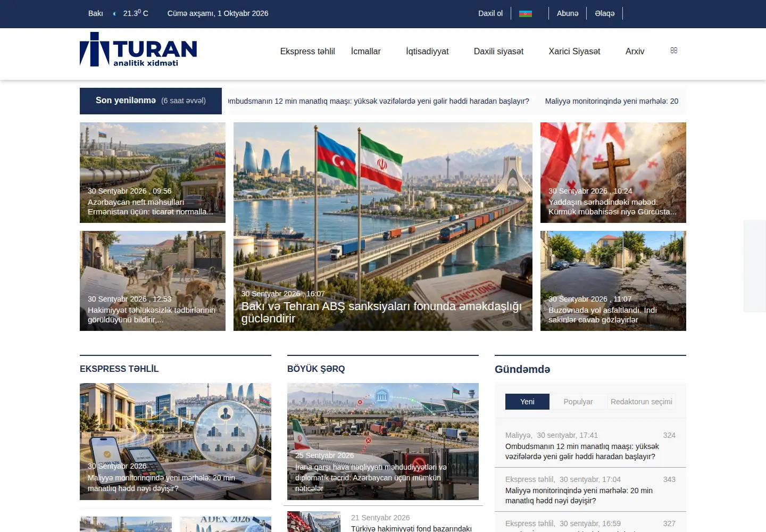This screenshot has height=532, width=766.
Task: Click the Əlaqə contact link
Action: (605, 13)
